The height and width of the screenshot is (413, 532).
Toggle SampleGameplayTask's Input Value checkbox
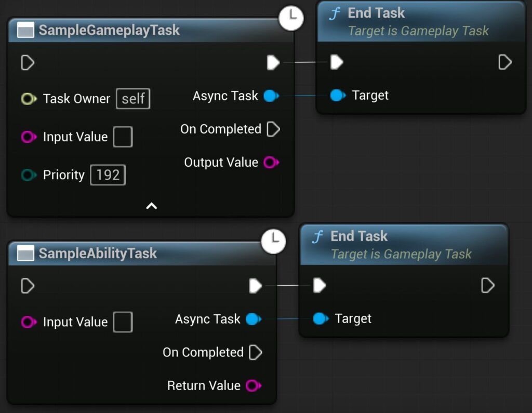tap(123, 137)
